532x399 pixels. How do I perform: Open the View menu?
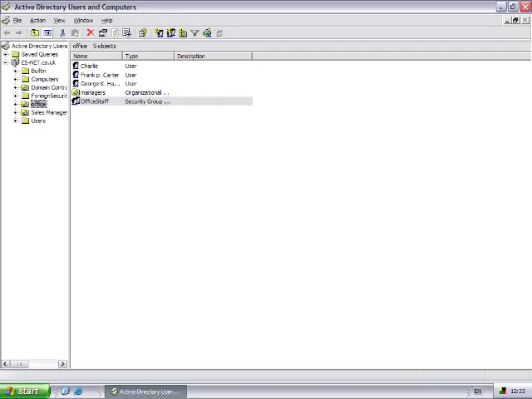59,20
